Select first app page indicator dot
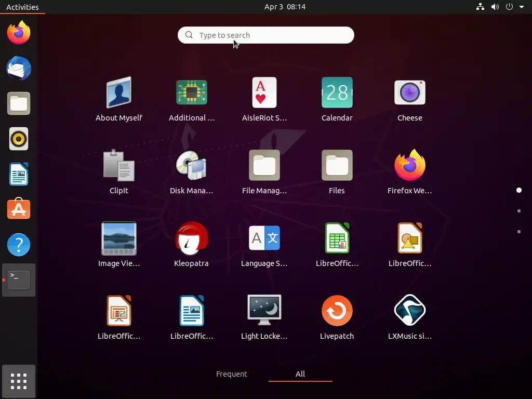Image resolution: width=532 pixels, height=399 pixels. (519, 190)
